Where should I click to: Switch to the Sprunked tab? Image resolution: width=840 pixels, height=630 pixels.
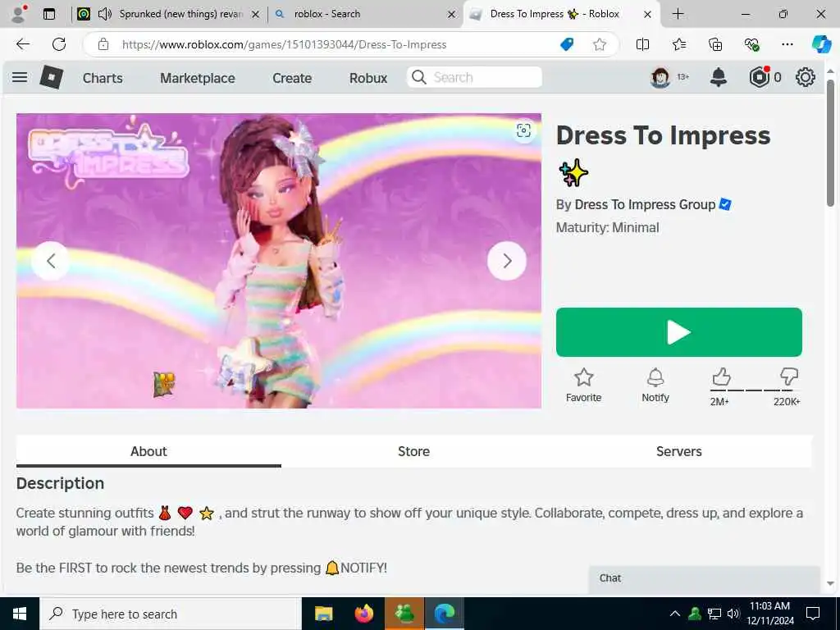(180, 14)
